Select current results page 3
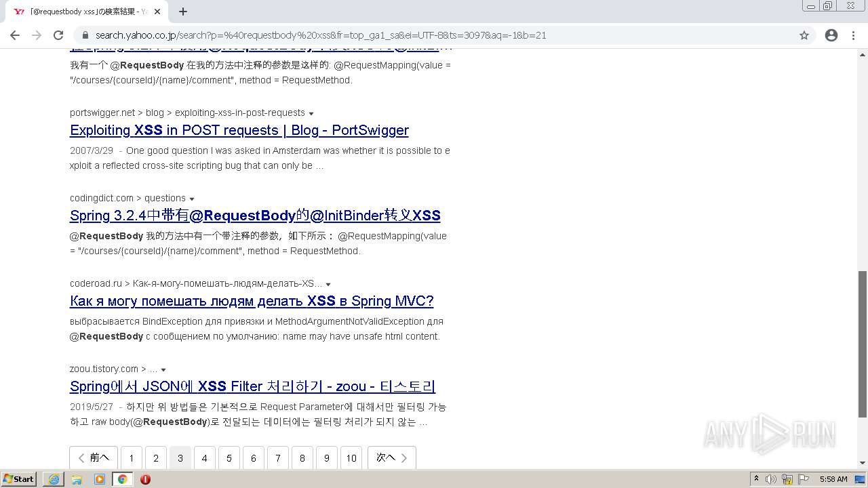The image size is (868, 488). pos(180,458)
